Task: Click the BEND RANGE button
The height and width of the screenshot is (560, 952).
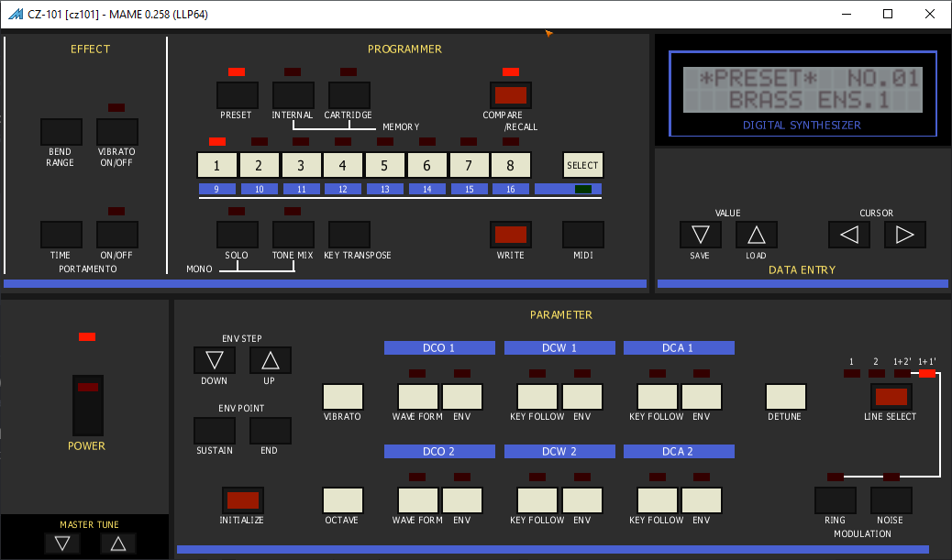Action: click(61, 132)
